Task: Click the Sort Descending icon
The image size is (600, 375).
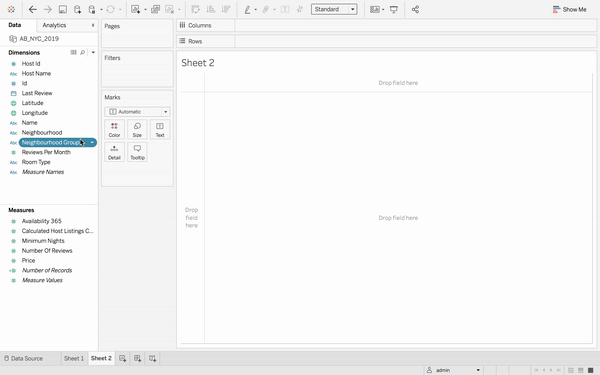Action: click(x=226, y=9)
